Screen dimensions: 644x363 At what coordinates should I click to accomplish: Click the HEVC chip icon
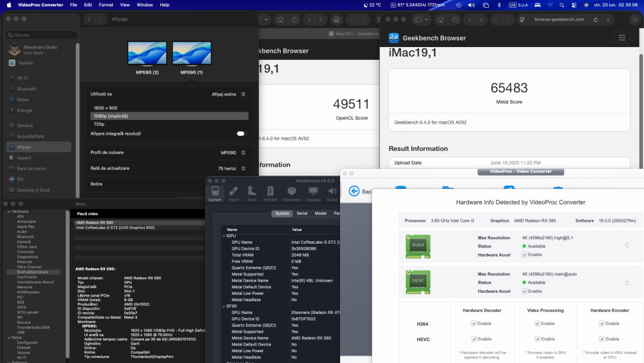(x=418, y=282)
